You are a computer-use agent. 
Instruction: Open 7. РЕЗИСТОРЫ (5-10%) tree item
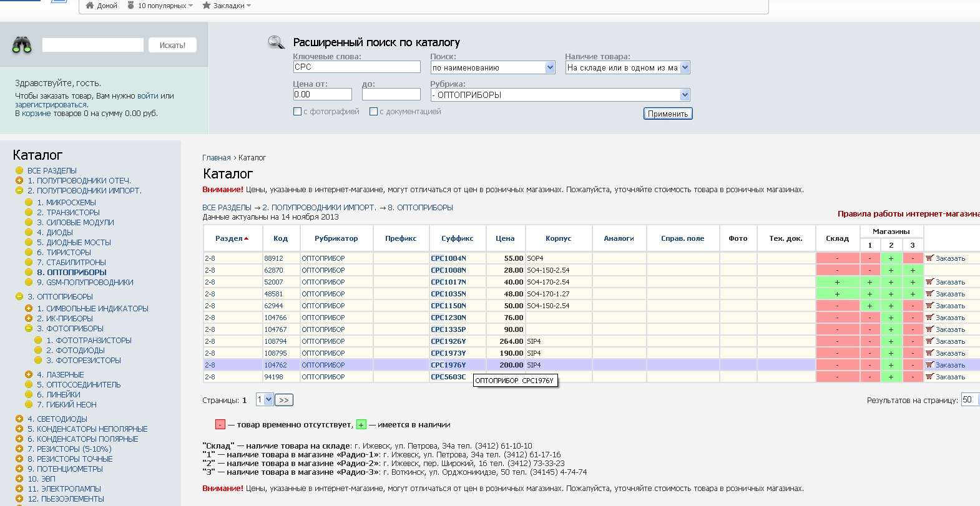(x=69, y=449)
